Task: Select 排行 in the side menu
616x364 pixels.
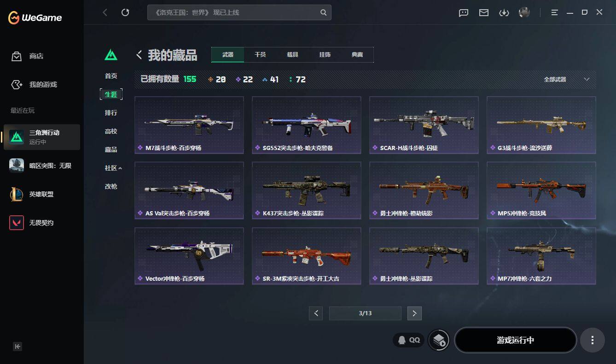Action: (111, 113)
